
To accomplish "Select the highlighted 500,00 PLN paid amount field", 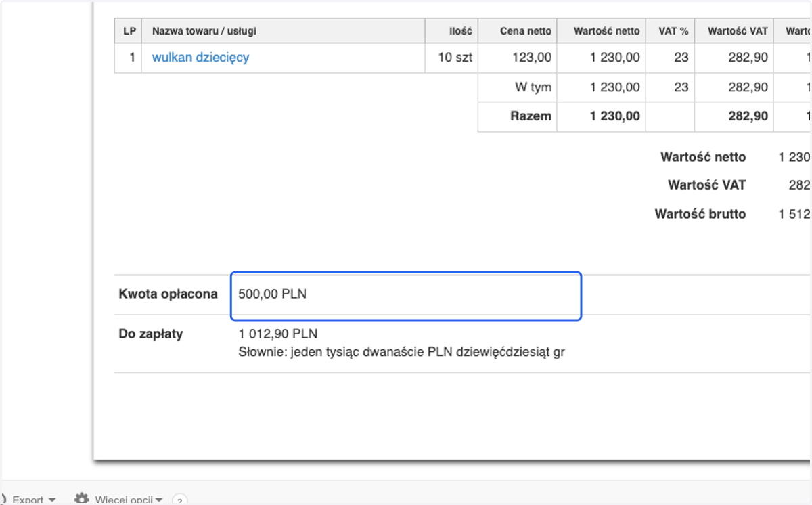I will pos(406,296).
